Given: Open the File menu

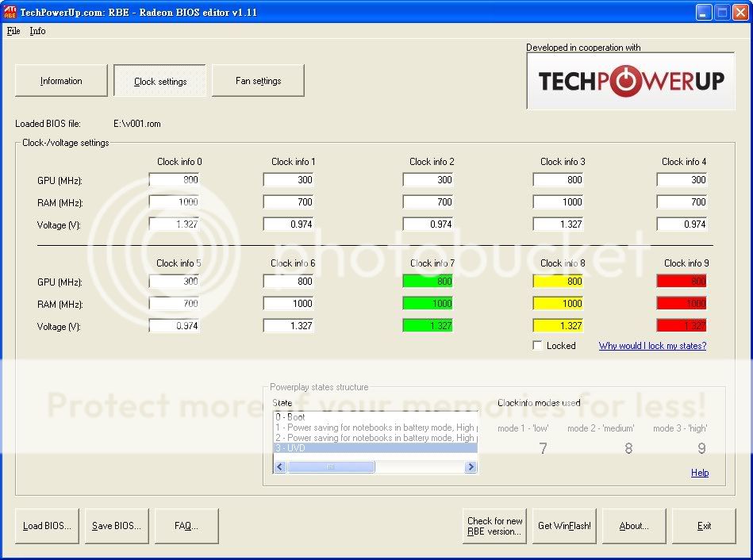Looking at the screenshot, I should point(13,31).
